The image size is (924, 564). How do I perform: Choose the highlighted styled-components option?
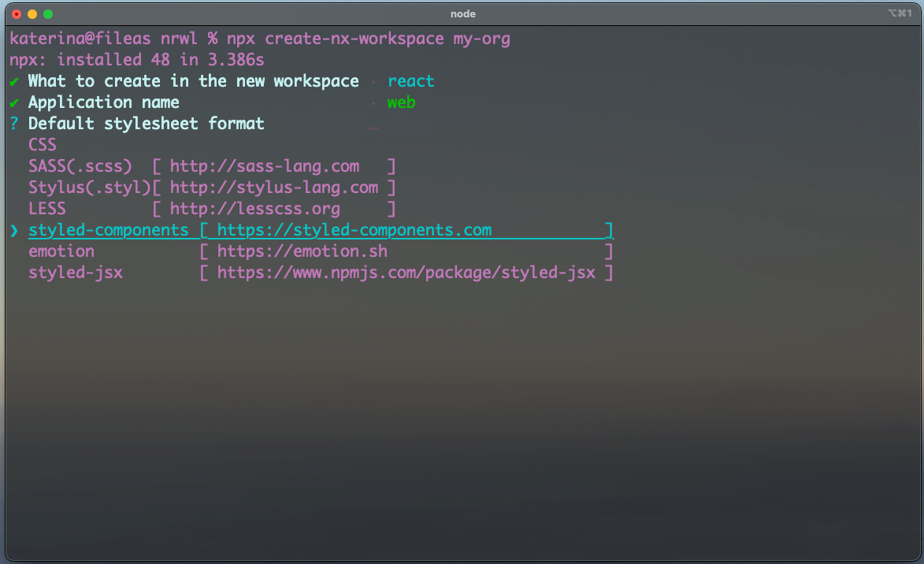(321, 230)
